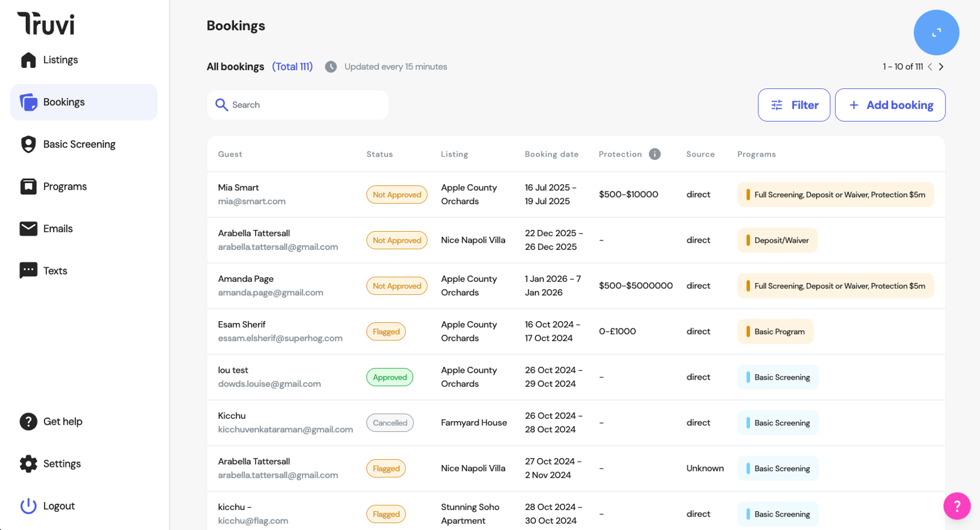Click the Add booking button
The width and height of the screenshot is (980, 530).
pyautogui.click(x=889, y=105)
